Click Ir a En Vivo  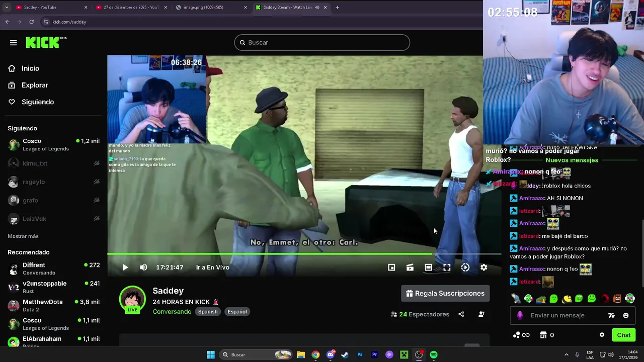213,267
